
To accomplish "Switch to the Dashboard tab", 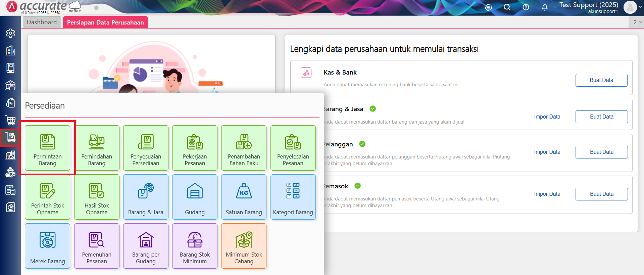I will tap(42, 22).
